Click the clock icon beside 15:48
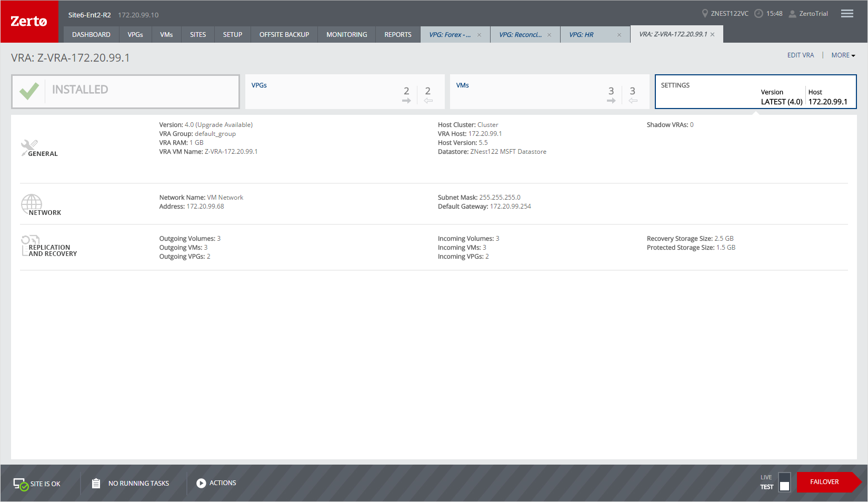Screen dimensions: 868x502 pyautogui.click(x=759, y=14)
